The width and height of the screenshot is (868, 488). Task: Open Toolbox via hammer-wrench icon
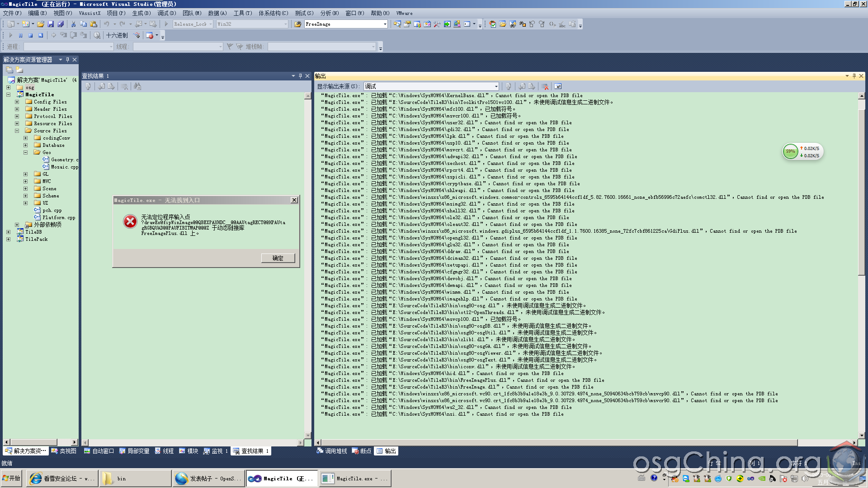click(437, 24)
